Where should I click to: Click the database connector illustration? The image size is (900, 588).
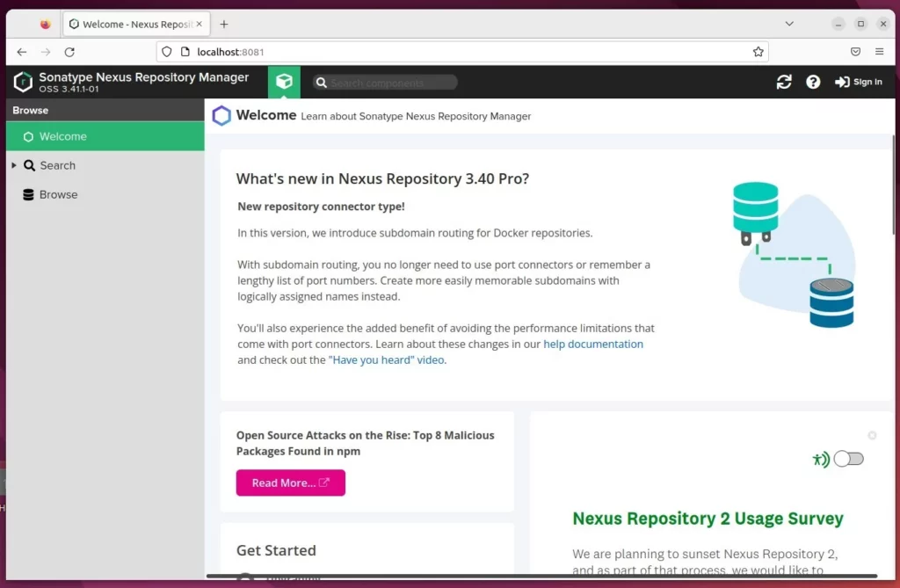coord(796,254)
